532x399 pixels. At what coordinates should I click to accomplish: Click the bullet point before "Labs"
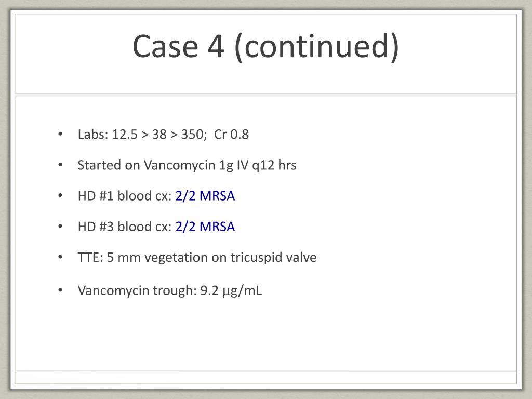click(x=60, y=134)
